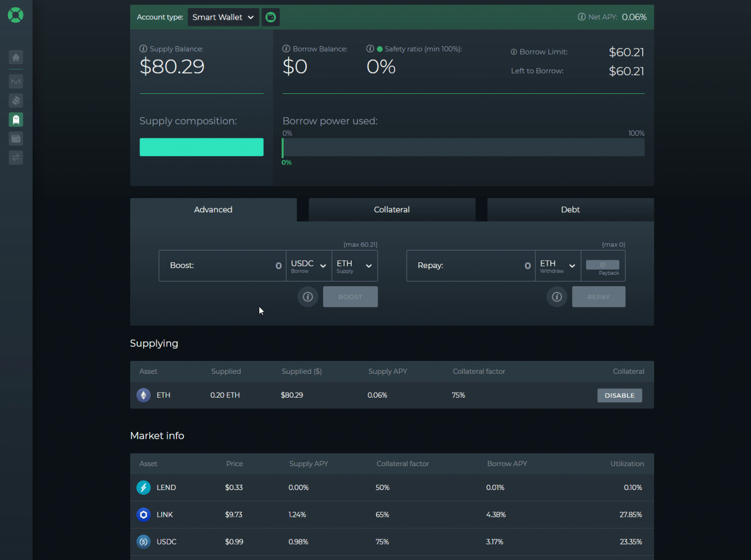751x560 pixels.
Task: Click the DeFi Saver logo
Action: tap(16, 15)
